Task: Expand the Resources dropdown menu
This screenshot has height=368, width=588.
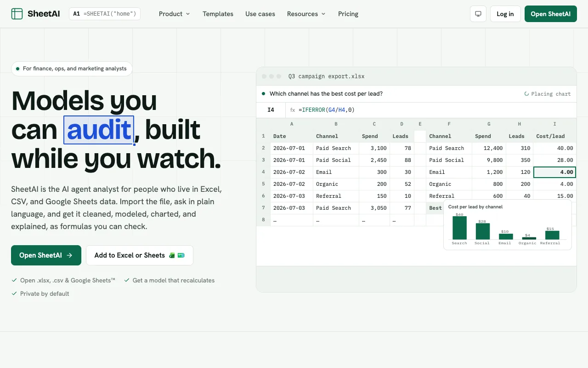Action: (x=306, y=14)
